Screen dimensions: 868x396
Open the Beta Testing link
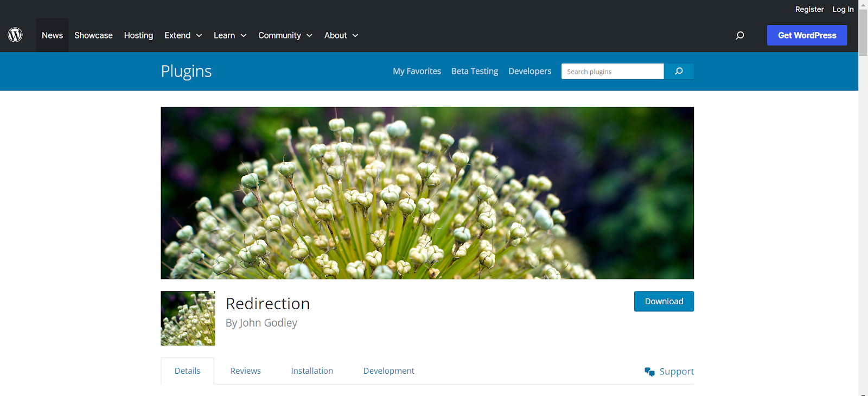(x=474, y=71)
